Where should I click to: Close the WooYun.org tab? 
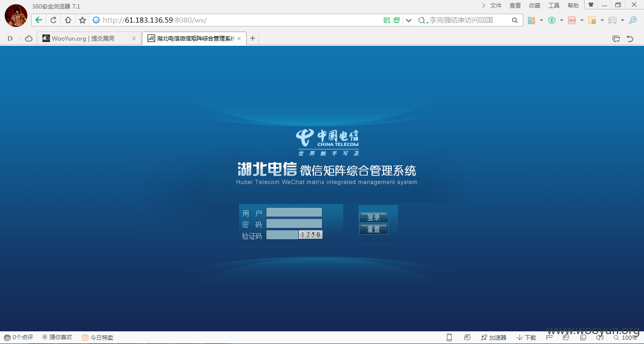(134, 39)
